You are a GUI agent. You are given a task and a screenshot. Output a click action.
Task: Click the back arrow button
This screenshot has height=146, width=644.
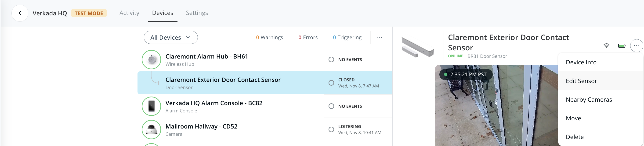[x=20, y=13]
